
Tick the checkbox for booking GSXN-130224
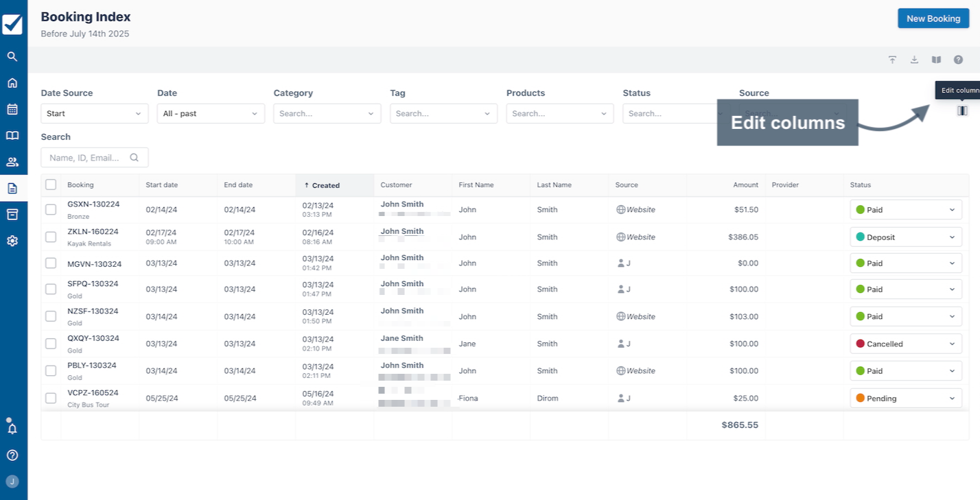tap(51, 209)
